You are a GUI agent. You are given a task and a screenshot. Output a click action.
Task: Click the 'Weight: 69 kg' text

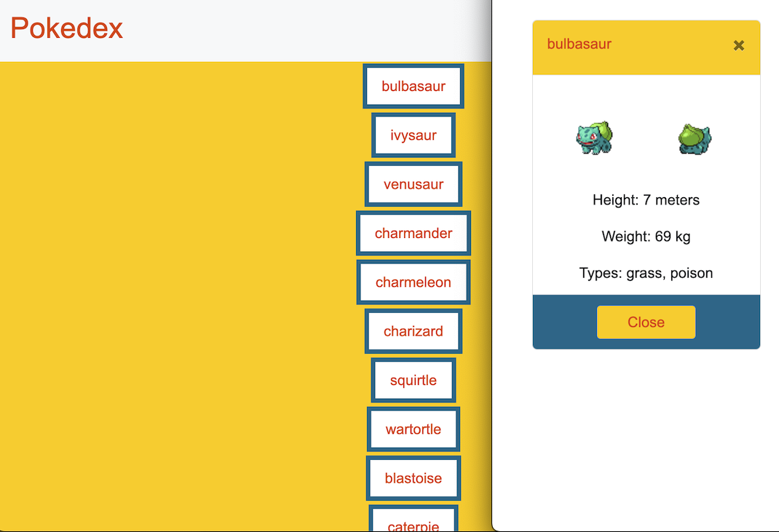646,237
